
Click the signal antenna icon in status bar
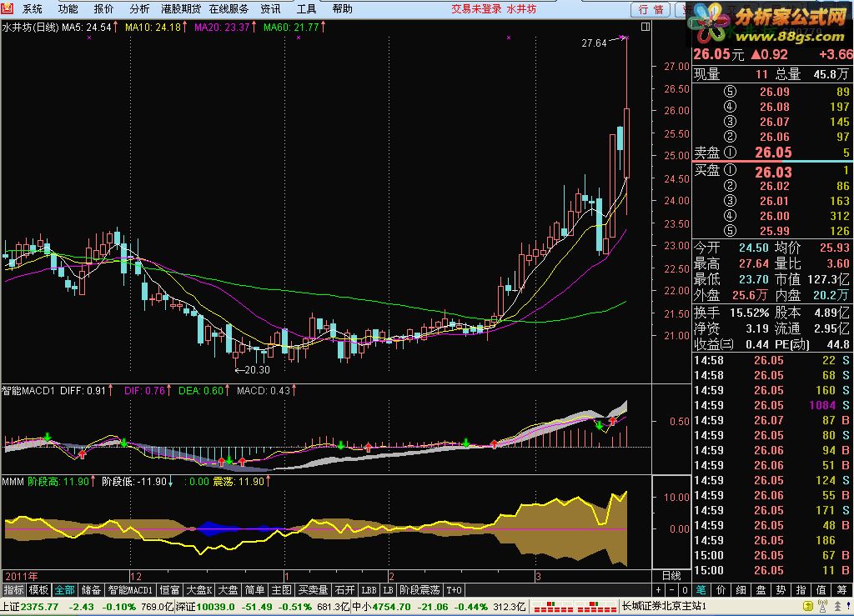coord(823,606)
